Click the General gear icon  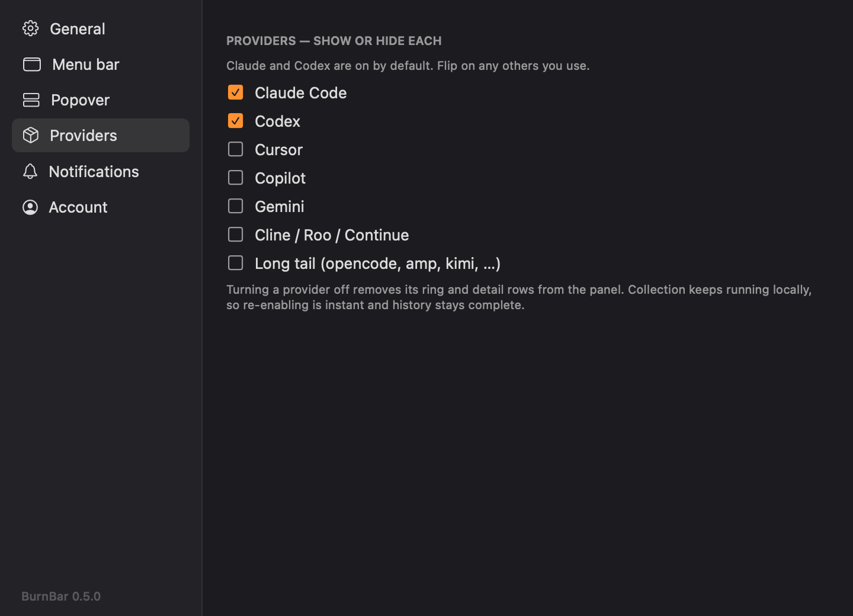coord(31,28)
